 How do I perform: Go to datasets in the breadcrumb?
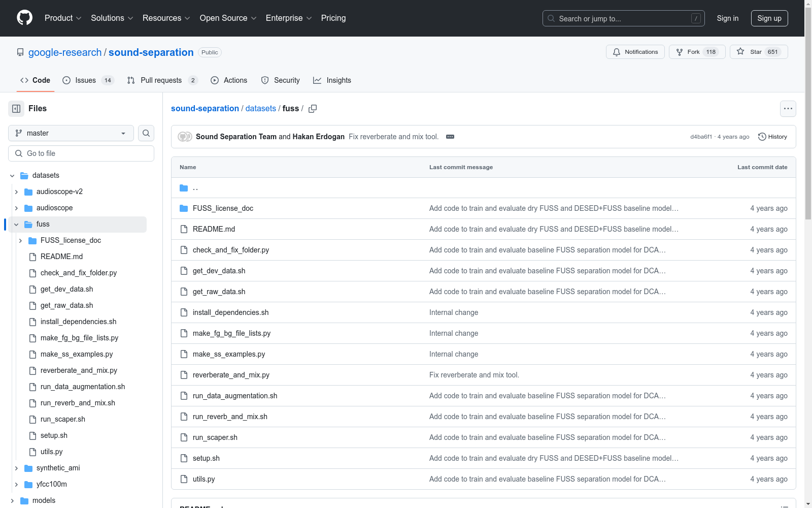click(261, 109)
